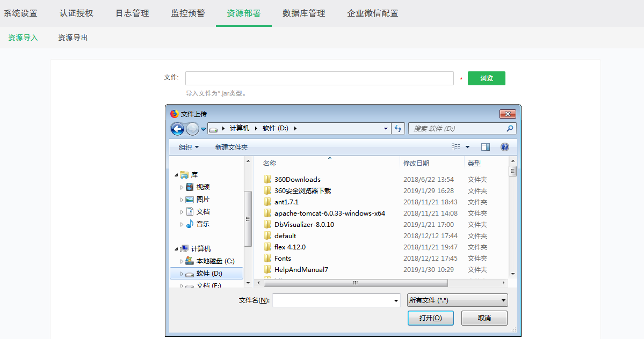This screenshot has width=644, height=339.
Task: Open the address bar history dropdown arrow
Action: coord(386,129)
